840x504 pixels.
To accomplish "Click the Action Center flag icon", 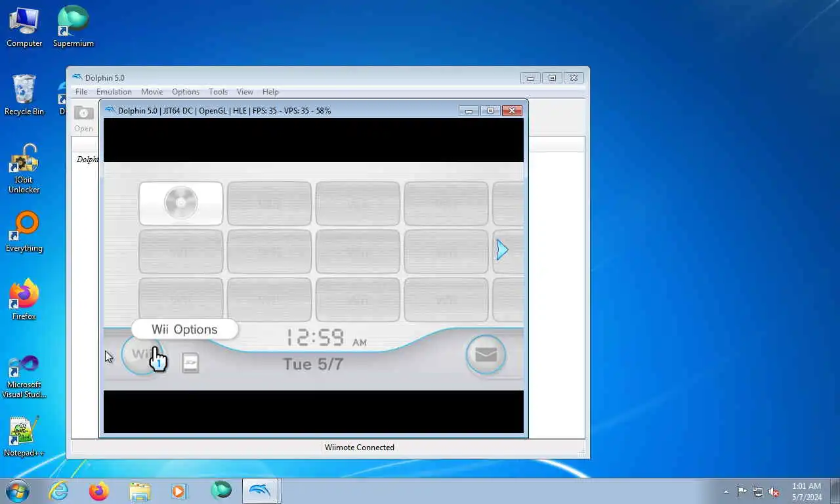I will (x=742, y=492).
